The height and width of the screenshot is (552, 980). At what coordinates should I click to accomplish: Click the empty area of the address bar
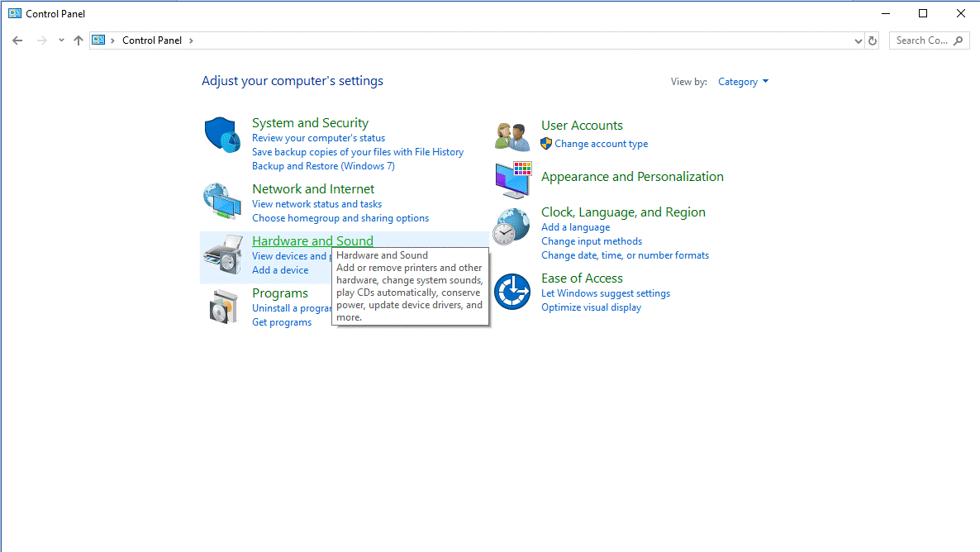tap(522, 40)
